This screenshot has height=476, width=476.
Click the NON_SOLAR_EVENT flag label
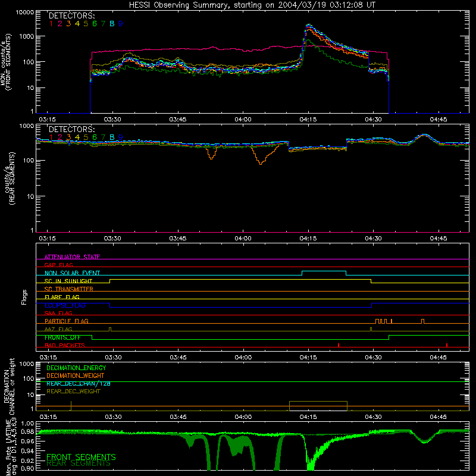(72, 273)
